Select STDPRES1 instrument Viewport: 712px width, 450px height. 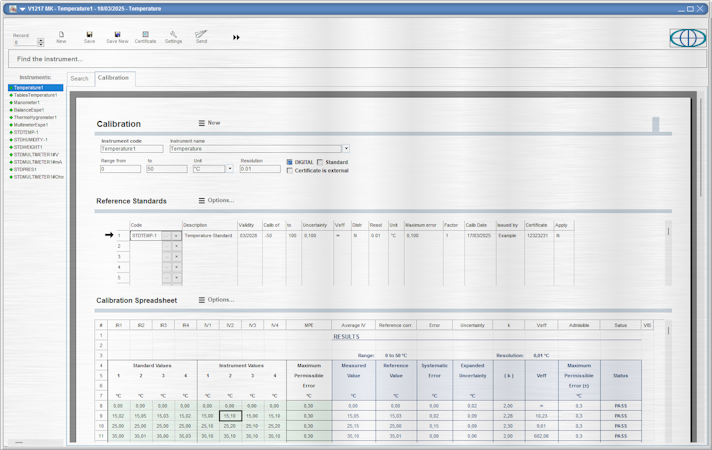[25, 169]
